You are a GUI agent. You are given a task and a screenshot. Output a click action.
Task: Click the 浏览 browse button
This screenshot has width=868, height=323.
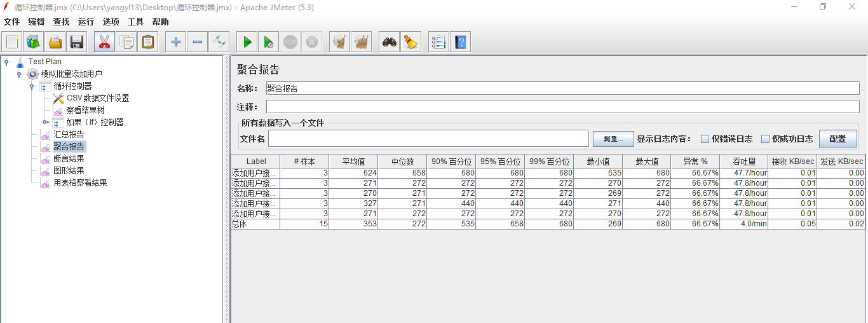click(x=613, y=139)
